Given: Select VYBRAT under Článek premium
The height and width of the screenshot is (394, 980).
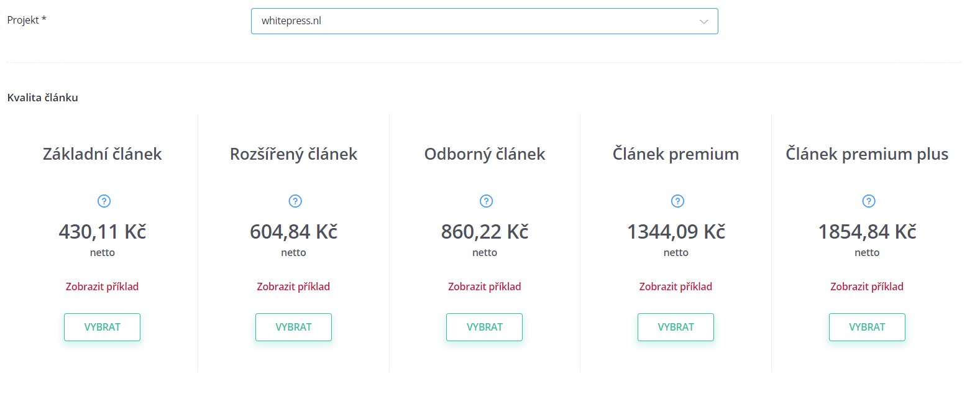Looking at the screenshot, I should [675, 327].
